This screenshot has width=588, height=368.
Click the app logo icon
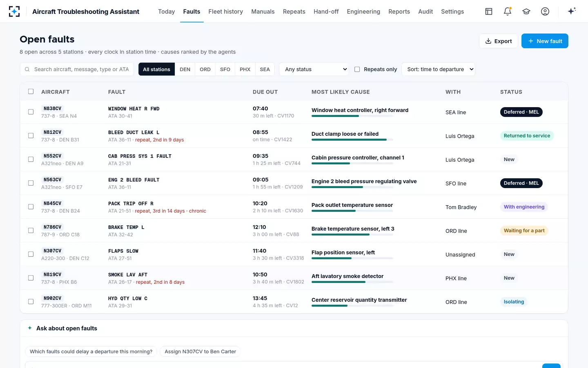tap(14, 11)
